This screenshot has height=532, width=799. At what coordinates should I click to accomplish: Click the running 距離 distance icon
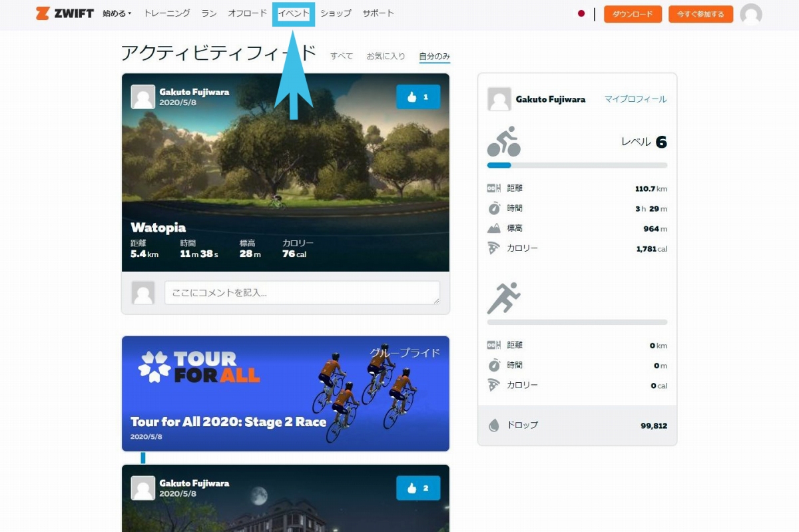(x=493, y=346)
